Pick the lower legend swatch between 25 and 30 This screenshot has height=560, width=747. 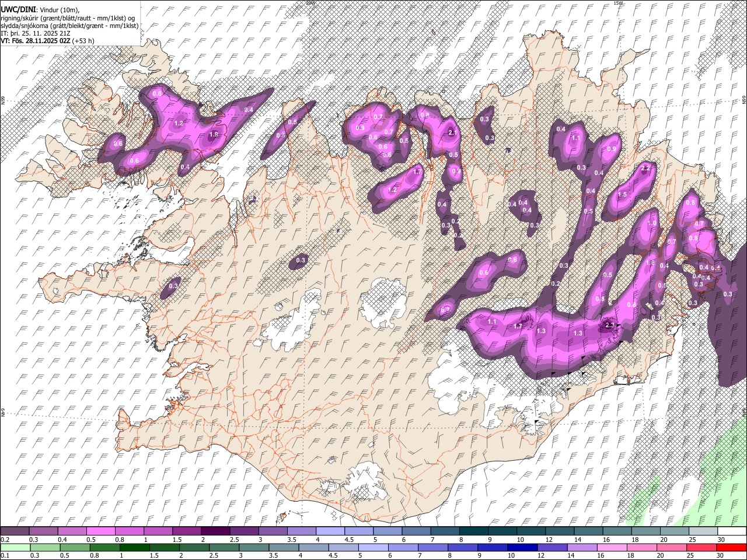701,547
